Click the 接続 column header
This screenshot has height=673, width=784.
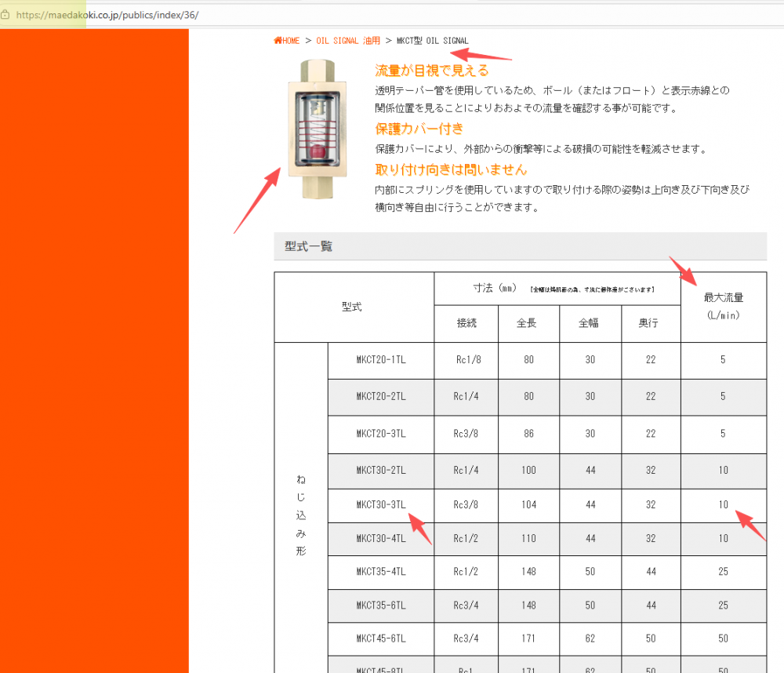(x=466, y=323)
